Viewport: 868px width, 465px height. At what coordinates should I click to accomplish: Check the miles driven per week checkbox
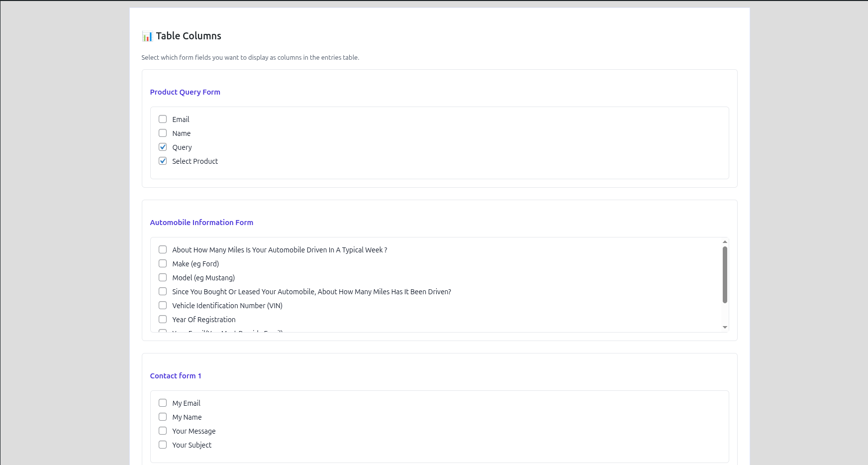coord(163,249)
